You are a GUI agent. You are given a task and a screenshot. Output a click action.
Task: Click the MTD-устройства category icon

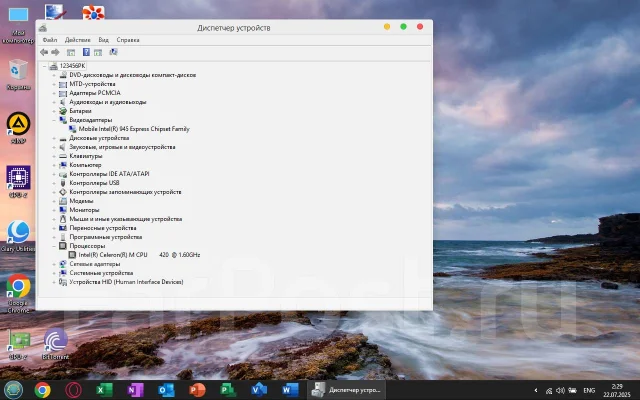click(x=63, y=84)
